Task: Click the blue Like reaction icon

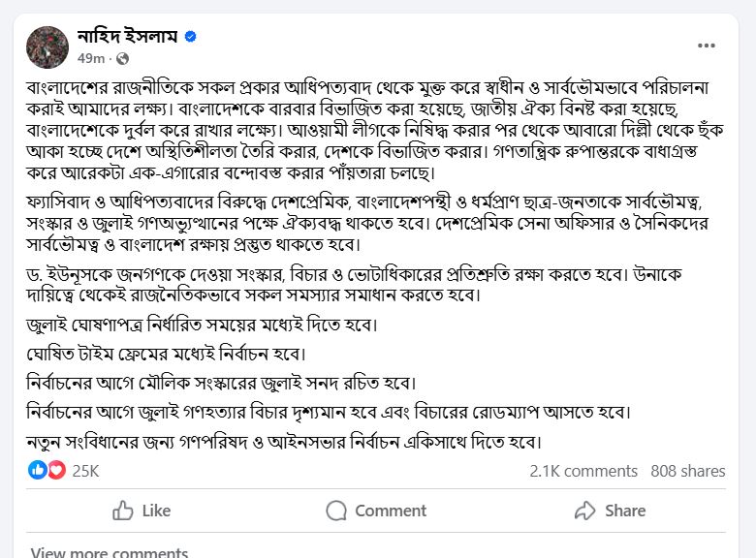Action: (38, 471)
